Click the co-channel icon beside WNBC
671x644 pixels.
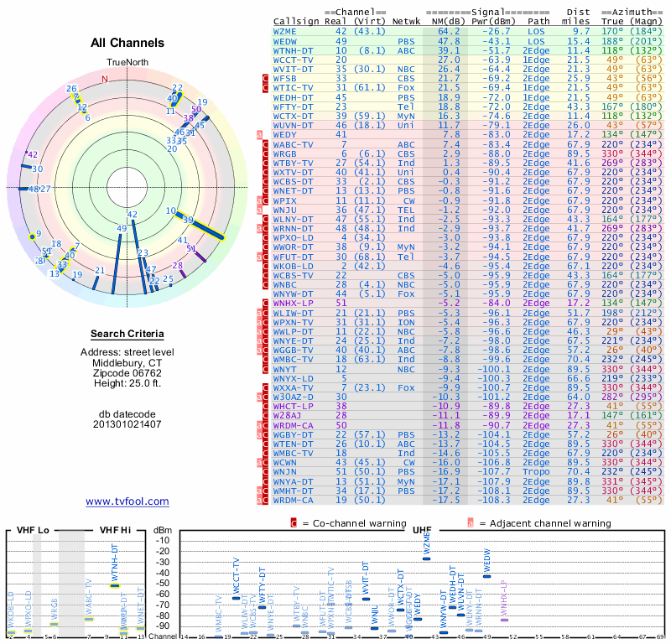265,284
